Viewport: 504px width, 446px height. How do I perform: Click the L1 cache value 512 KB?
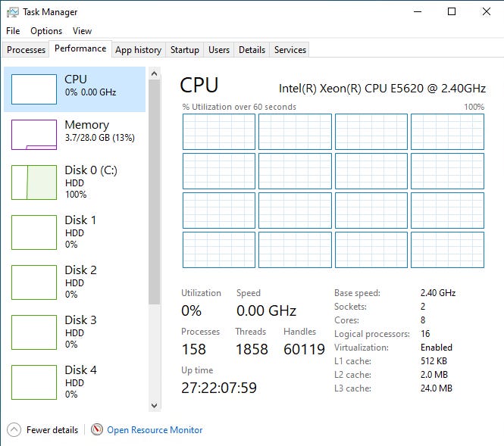tap(434, 361)
